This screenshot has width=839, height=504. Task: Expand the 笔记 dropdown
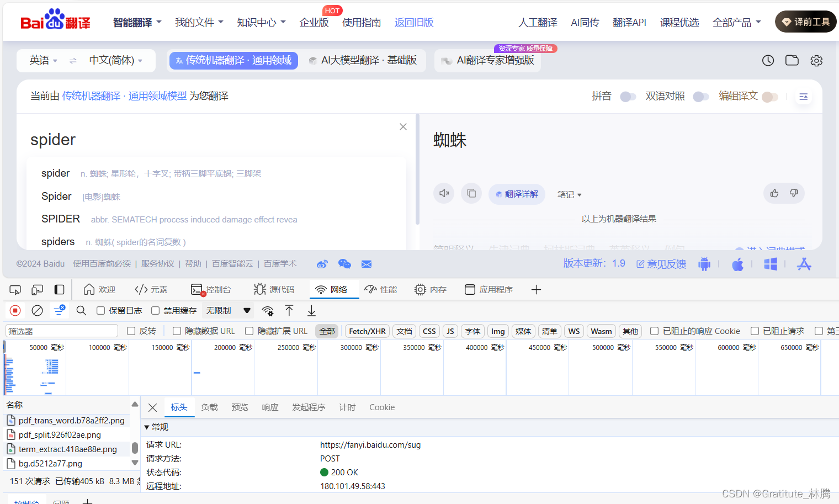[569, 194]
